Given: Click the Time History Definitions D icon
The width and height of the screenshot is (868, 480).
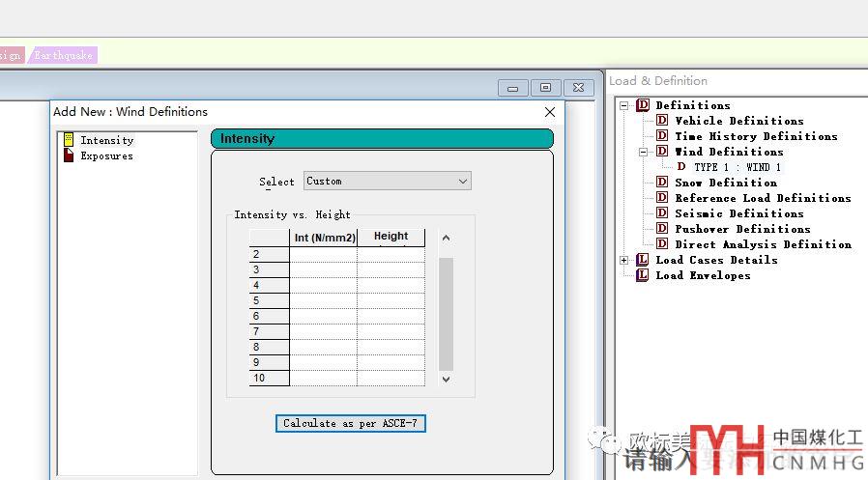Looking at the screenshot, I should click(x=662, y=136).
